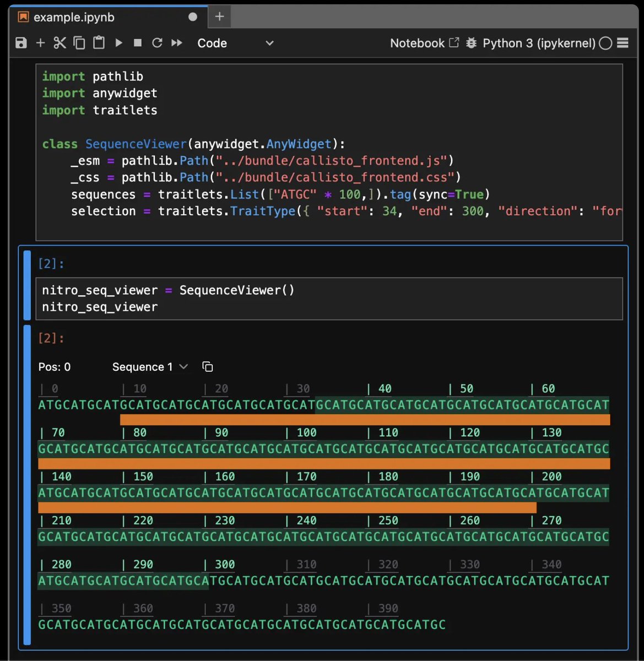Click the orange annotation bar under the first row
Image resolution: width=644 pixels, height=661 pixels.
pos(365,420)
